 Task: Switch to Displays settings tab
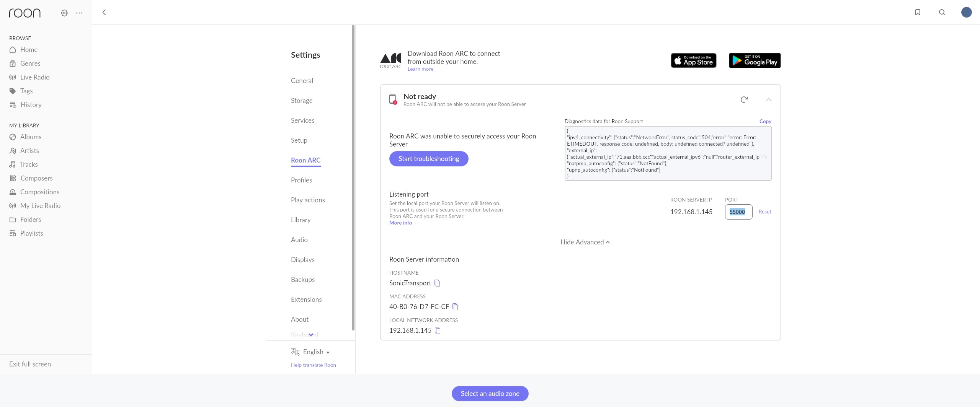pyautogui.click(x=303, y=260)
